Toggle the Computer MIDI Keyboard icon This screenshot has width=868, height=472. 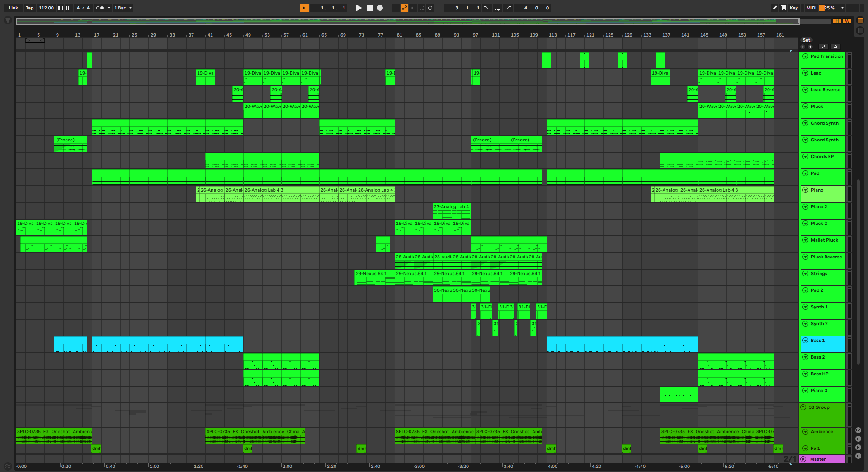pyautogui.click(x=783, y=8)
